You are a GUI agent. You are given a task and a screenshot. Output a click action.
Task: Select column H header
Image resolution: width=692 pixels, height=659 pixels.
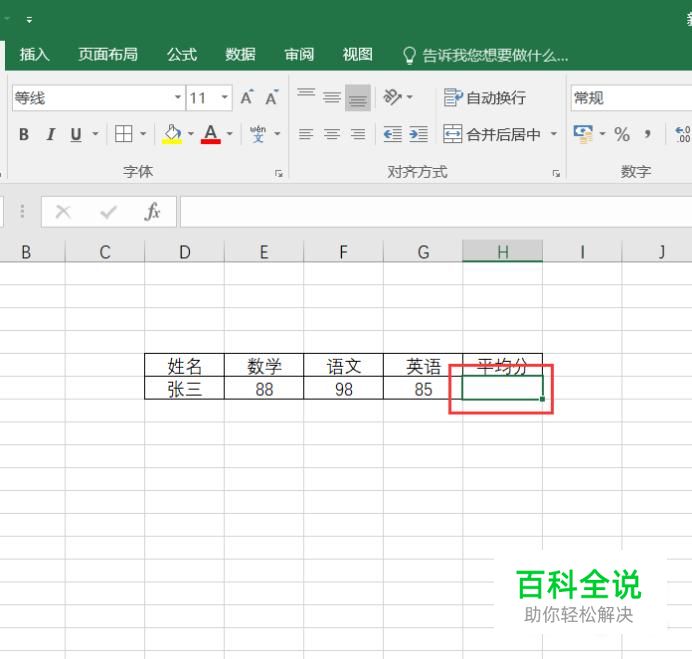pos(503,252)
